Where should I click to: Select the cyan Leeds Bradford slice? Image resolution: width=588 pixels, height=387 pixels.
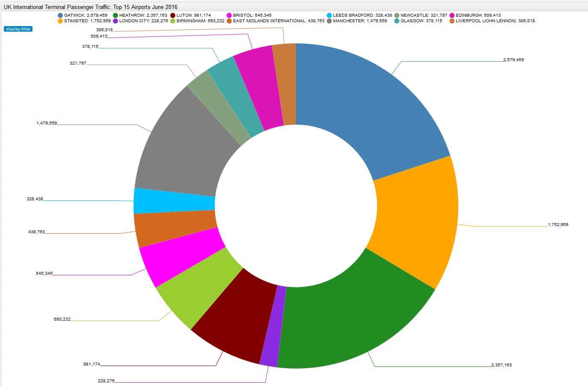[x=173, y=201]
